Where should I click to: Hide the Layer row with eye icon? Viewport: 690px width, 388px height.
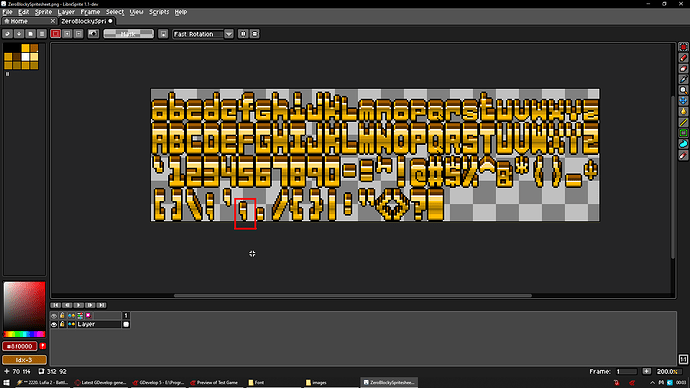[54, 324]
